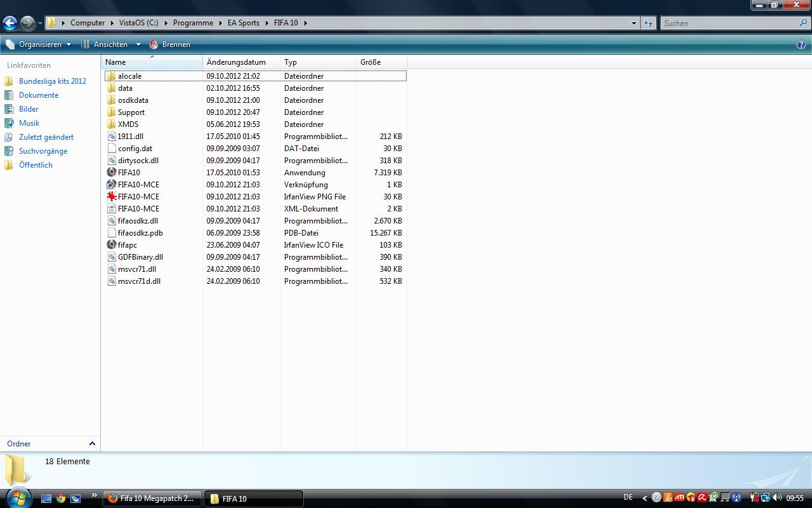Select the osdkdata folder icon
The image size is (812, 508).
click(111, 100)
